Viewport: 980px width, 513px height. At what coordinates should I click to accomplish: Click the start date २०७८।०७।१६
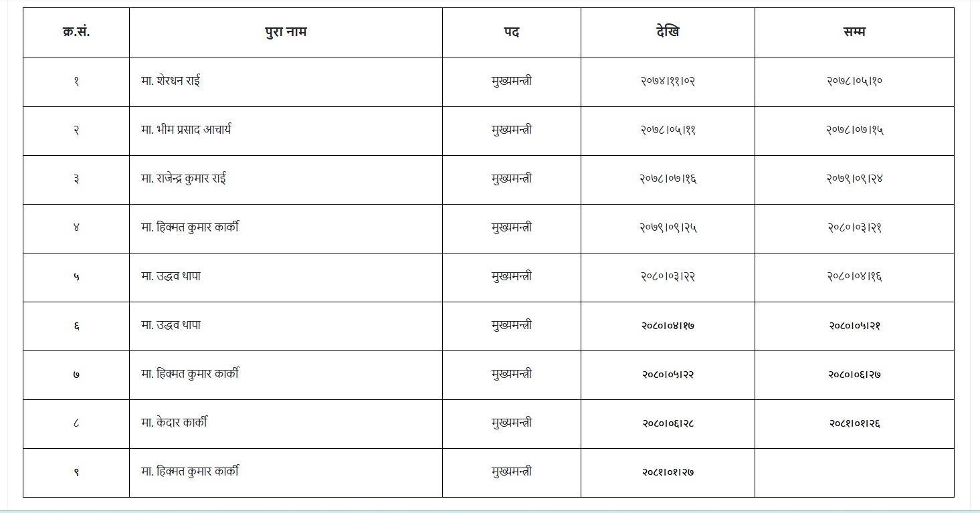[668, 179]
